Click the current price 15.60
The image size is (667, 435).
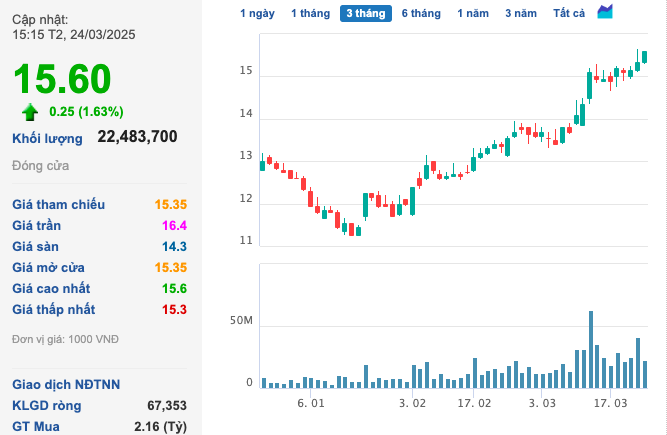click(62, 79)
